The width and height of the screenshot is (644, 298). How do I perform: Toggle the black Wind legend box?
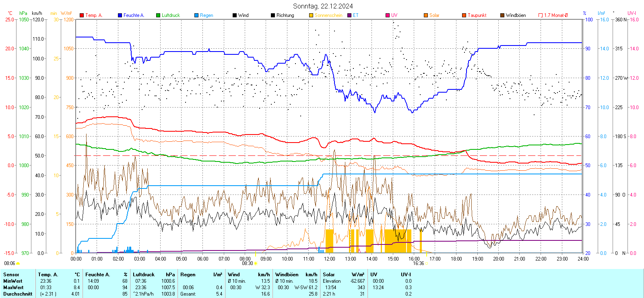(x=235, y=15)
